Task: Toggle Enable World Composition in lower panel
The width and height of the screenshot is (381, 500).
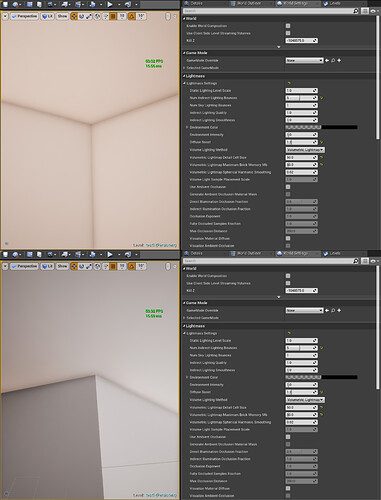Action: click(288, 276)
